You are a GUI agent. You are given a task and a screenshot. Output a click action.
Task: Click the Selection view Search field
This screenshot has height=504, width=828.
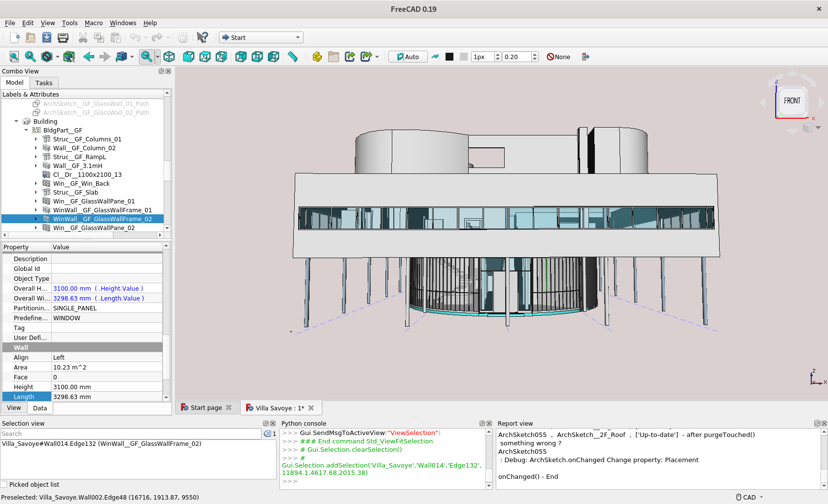click(131, 434)
